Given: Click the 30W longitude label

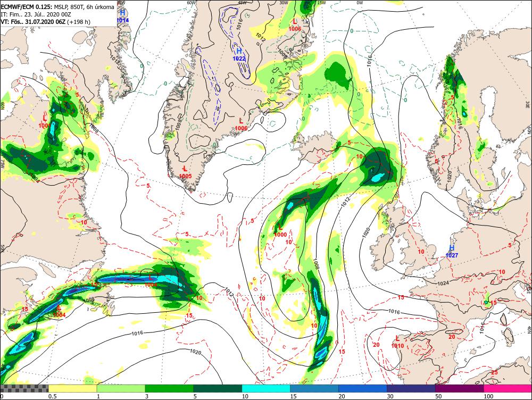Looking at the screenshot, I should 284,3.
